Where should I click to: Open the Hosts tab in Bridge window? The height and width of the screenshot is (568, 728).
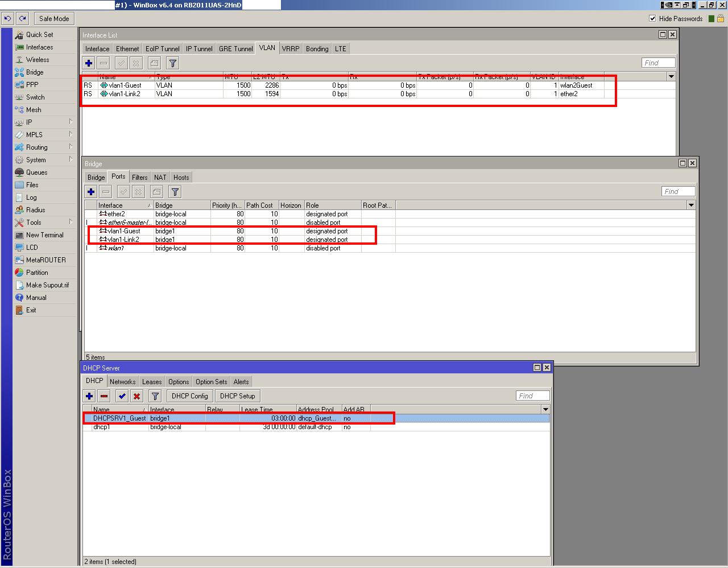tap(181, 178)
